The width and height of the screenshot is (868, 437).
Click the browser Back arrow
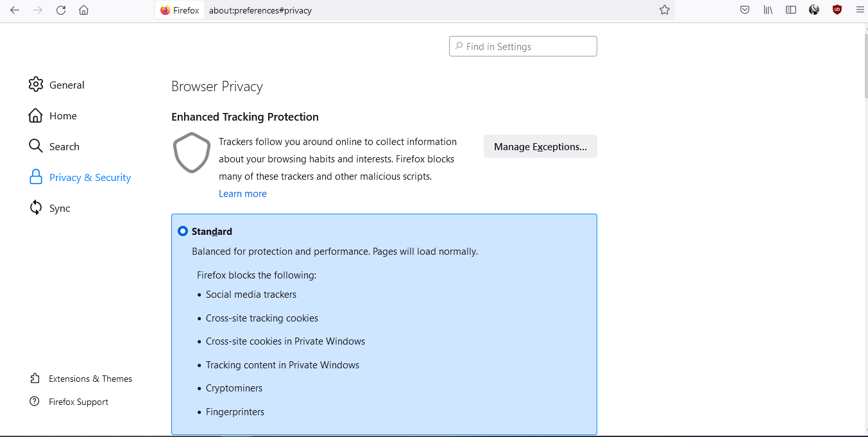(x=15, y=10)
